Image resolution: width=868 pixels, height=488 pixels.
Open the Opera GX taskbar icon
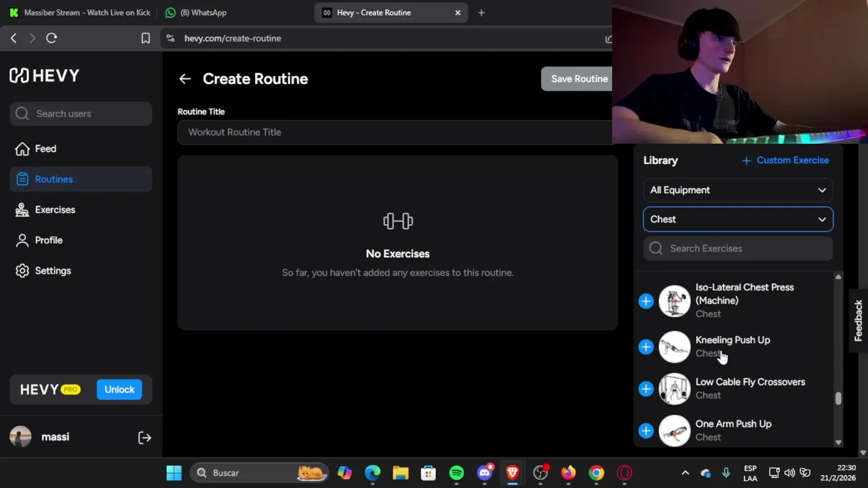(624, 472)
